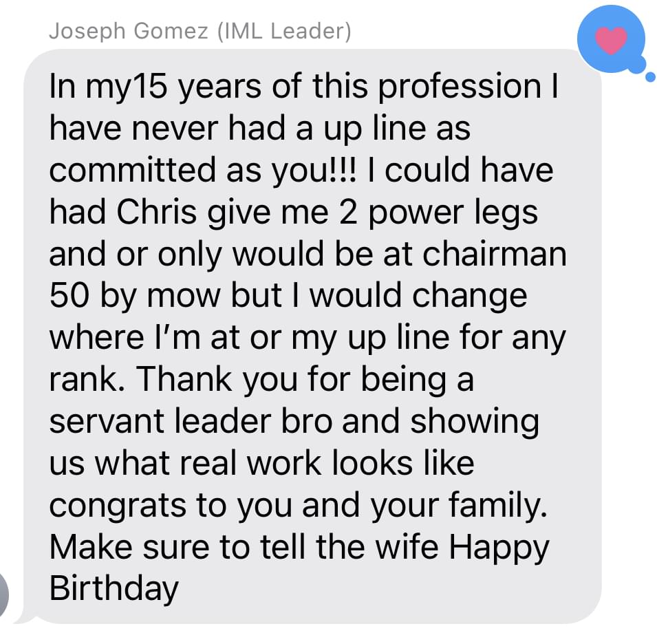
Task: Click the word 'Chris' in the message
Action: pos(156,212)
